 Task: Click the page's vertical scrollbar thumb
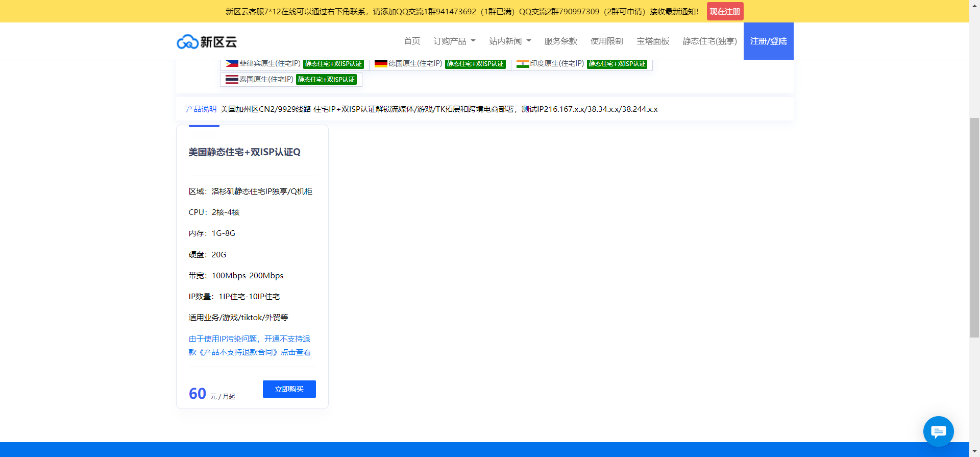point(974,227)
